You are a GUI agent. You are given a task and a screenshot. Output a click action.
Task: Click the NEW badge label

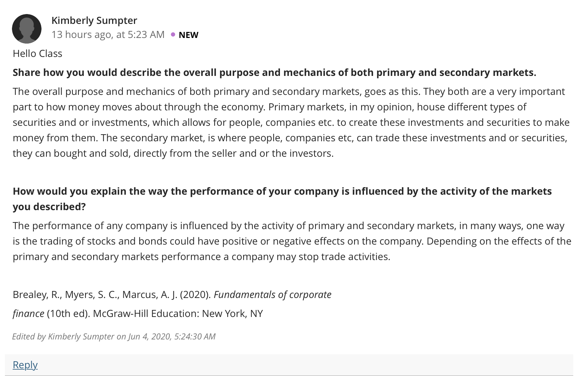tap(188, 35)
